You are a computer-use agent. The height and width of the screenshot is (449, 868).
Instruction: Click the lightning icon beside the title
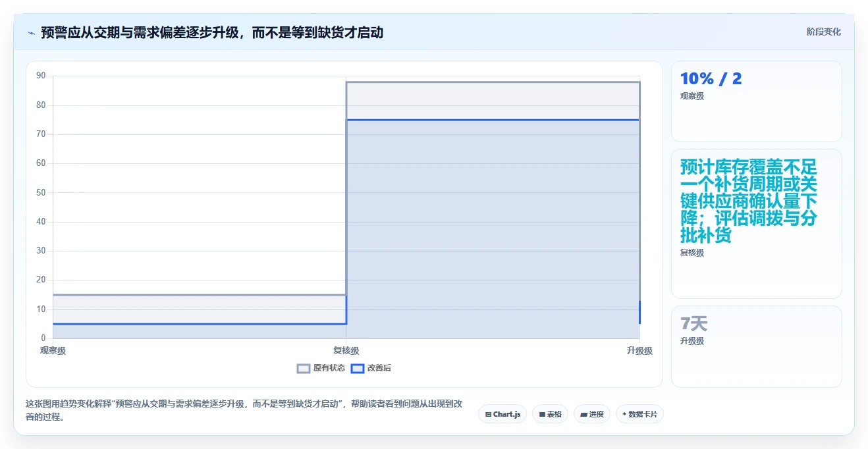pyautogui.click(x=31, y=32)
